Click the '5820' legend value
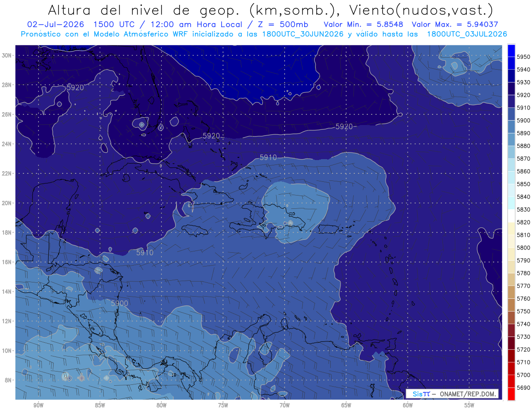The width and height of the screenshot is (532, 411). [x=523, y=222]
